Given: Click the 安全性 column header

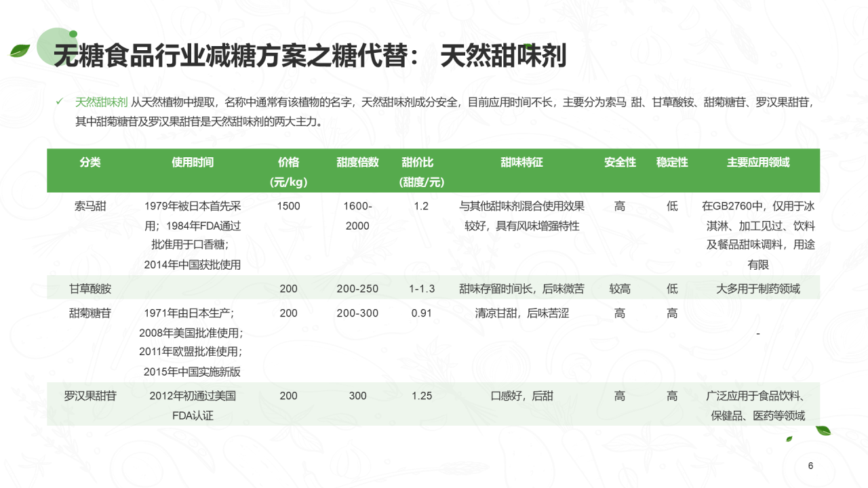Looking at the screenshot, I should pyautogui.click(x=620, y=163).
